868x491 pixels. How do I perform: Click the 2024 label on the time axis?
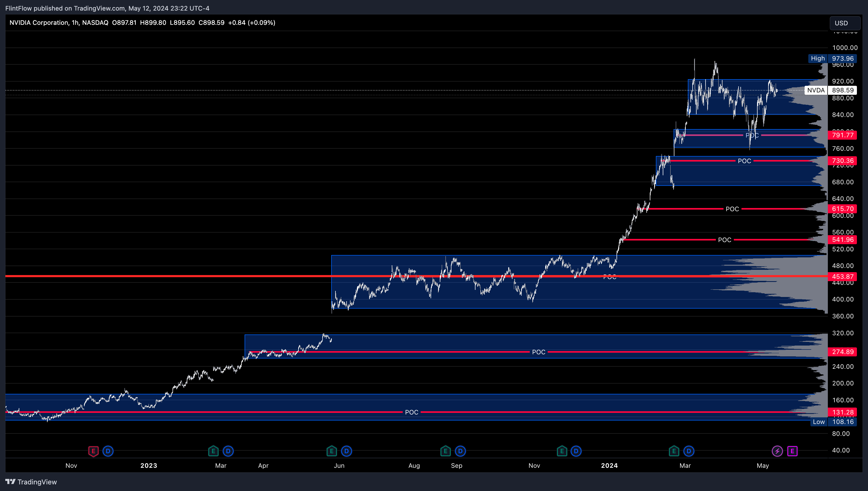click(609, 465)
